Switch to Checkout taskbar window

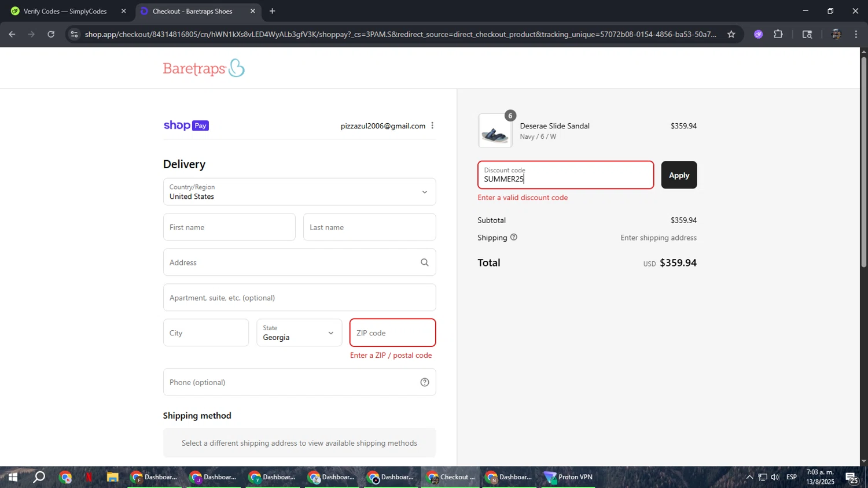point(450,477)
